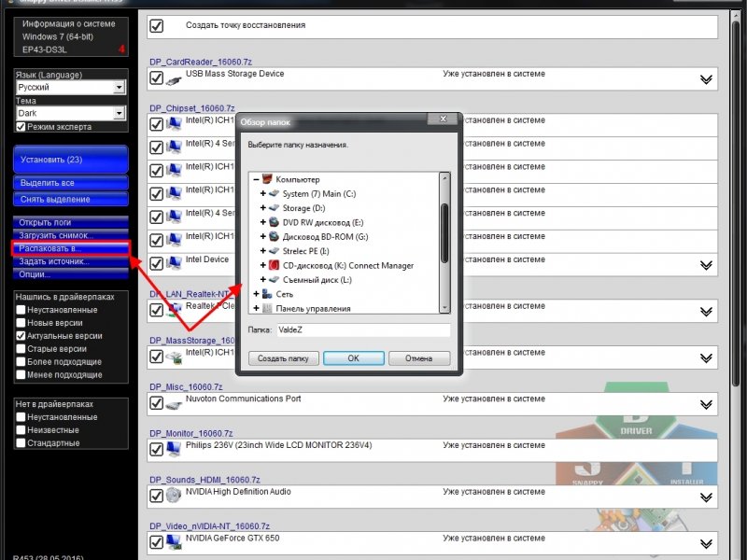Image resolution: width=747 pixels, height=560 pixels.
Task: Click the Выделить все button
Action: point(71,183)
